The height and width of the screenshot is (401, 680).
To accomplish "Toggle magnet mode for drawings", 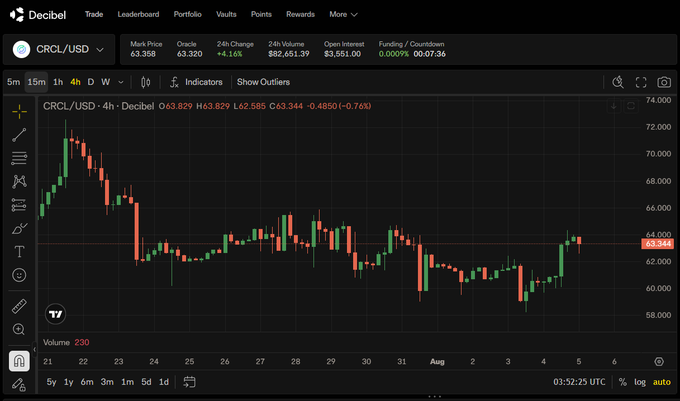I will pyautogui.click(x=19, y=361).
